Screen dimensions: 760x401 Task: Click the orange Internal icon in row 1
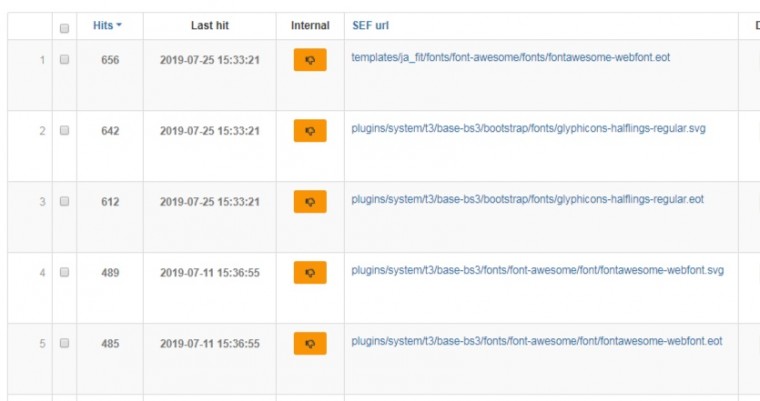tap(310, 60)
